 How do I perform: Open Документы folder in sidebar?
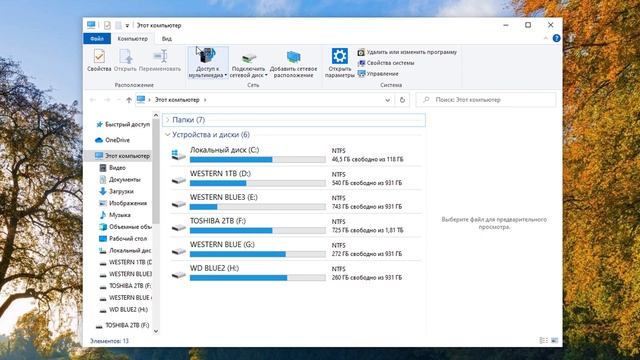pyautogui.click(x=120, y=180)
